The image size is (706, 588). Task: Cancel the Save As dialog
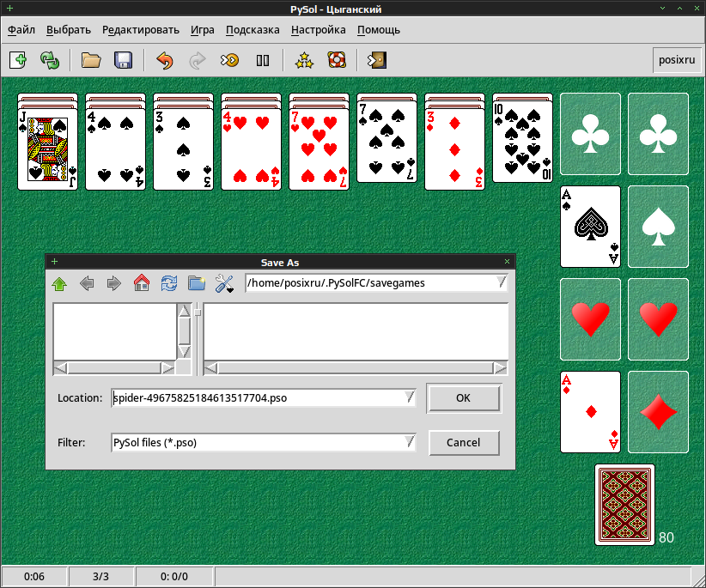click(x=464, y=443)
